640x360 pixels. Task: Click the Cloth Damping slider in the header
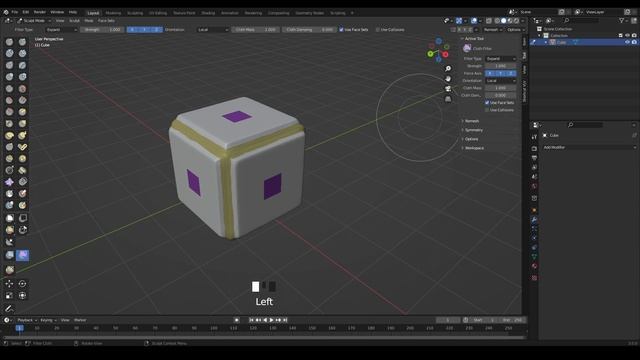point(309,30)
